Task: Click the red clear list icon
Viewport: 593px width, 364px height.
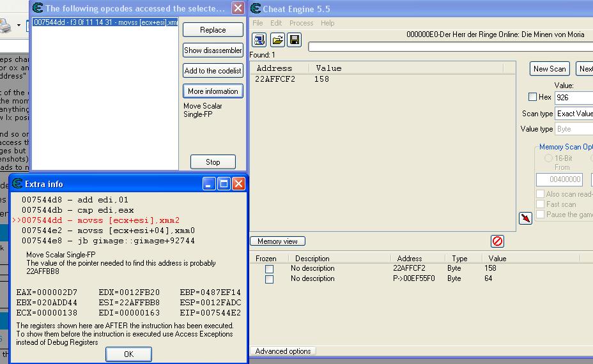Action: tap(497, 241)
